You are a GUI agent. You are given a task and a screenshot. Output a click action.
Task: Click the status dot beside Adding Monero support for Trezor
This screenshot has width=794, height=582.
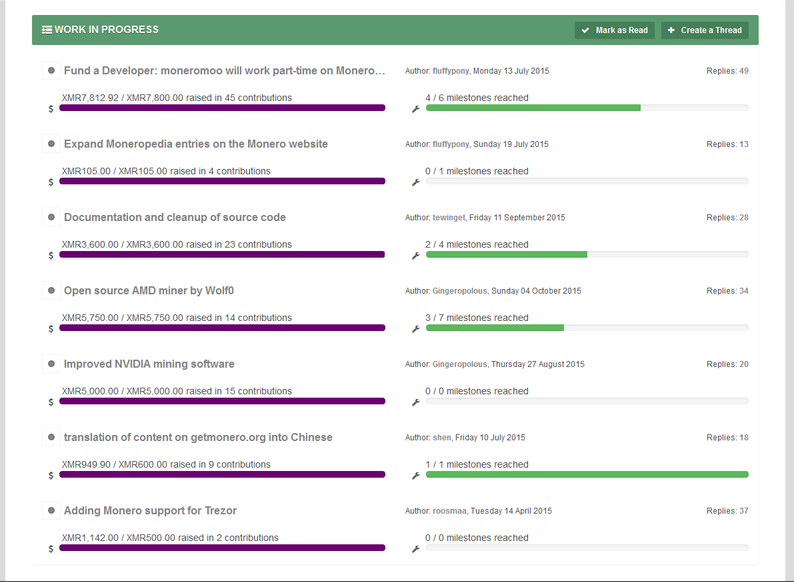(51, 511)
